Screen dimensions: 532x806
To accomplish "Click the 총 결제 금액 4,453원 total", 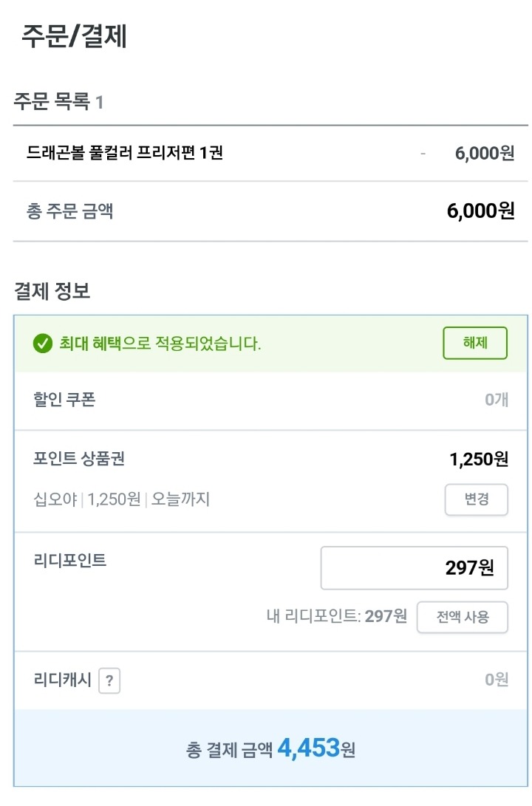I will tap(270, 749).
